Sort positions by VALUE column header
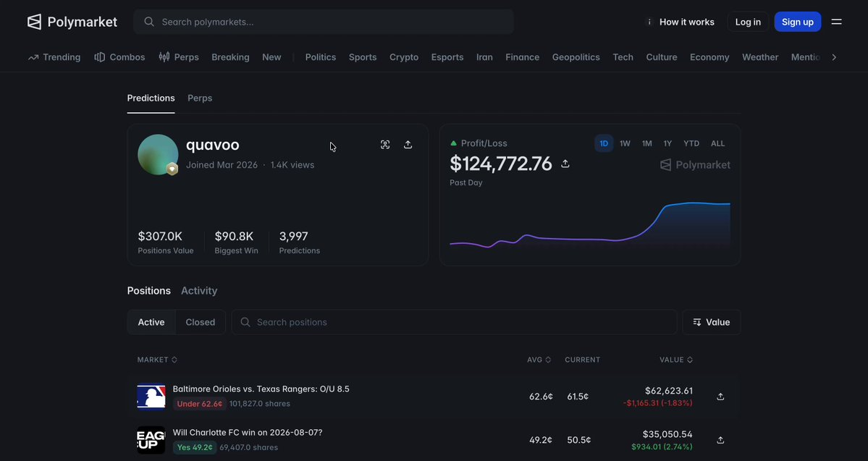 point(676,360)
